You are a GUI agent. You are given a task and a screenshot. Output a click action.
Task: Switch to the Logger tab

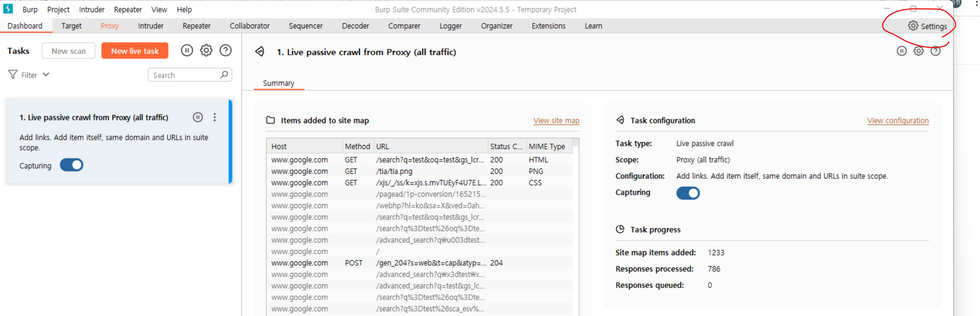click(450, 26)
